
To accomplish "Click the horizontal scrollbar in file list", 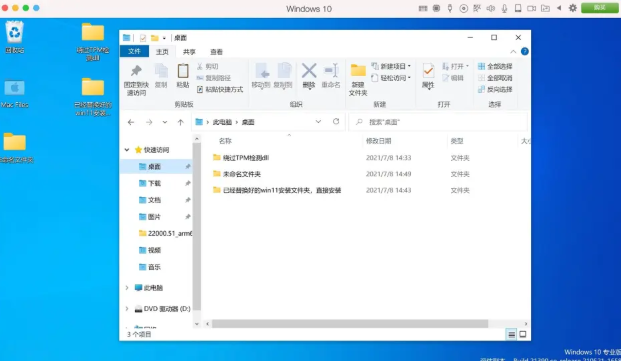I will click(x=350, y=324).
